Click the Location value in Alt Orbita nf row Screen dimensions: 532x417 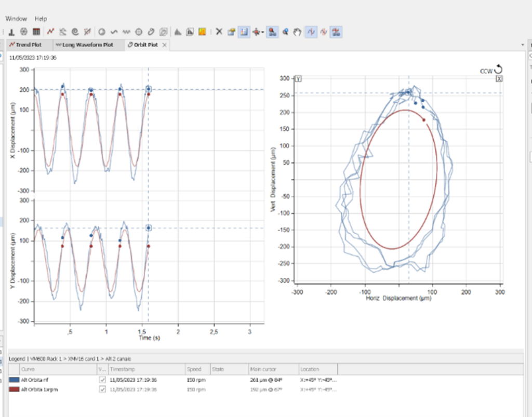click(318, 380)
